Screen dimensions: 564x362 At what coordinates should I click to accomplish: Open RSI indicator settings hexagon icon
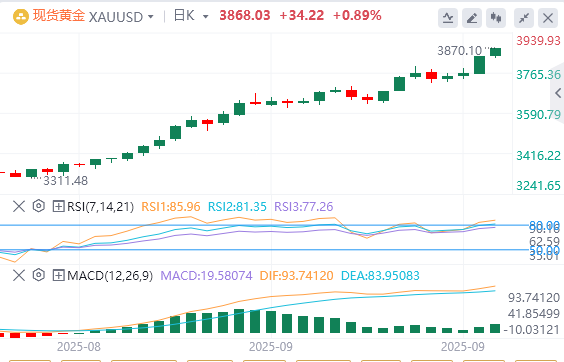click(38, 206)
